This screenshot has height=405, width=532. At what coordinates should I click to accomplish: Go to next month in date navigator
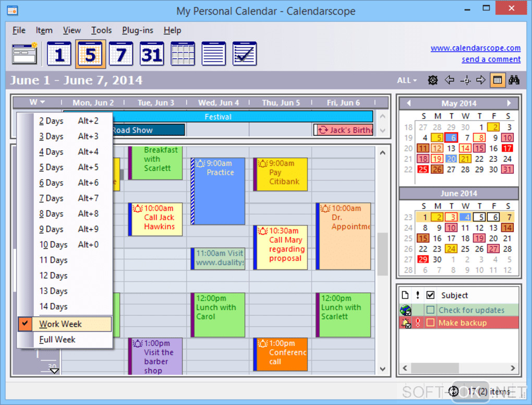point(509,103)
